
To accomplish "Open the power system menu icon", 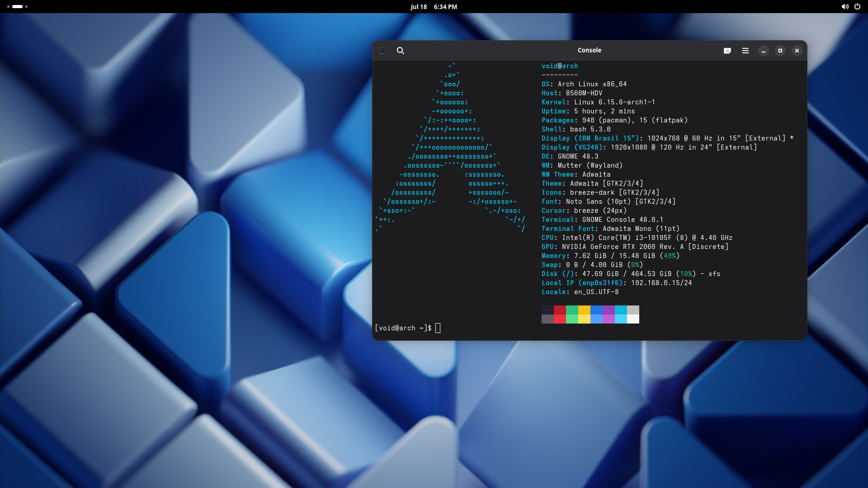I will pos(857,7).
